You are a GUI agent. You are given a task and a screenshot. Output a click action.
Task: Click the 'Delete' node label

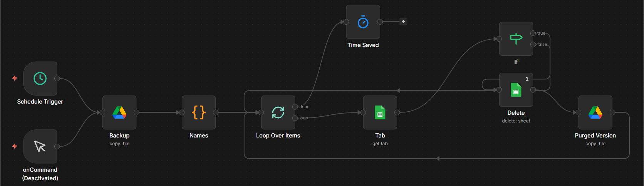point(516,113)
